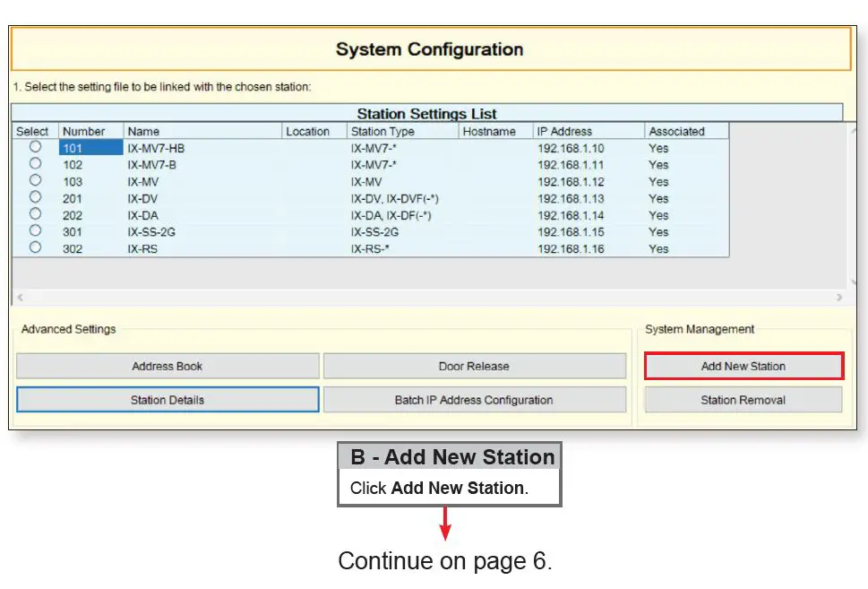Select the radio button for station 101
The height and width of the screenshot is (589, 868).
tap(36, 147)
